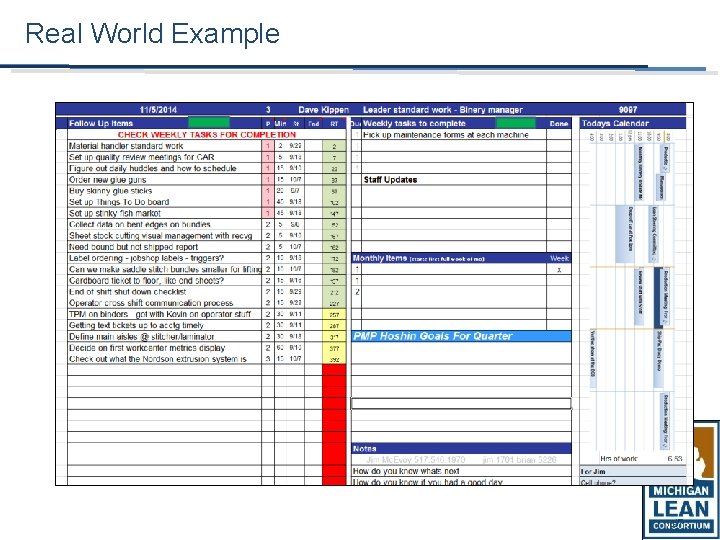The height and width of the screenshot is (540, 720).
Task: Select "Can we make saddle stitch bundles smaller" row
Action: (165, 269)
